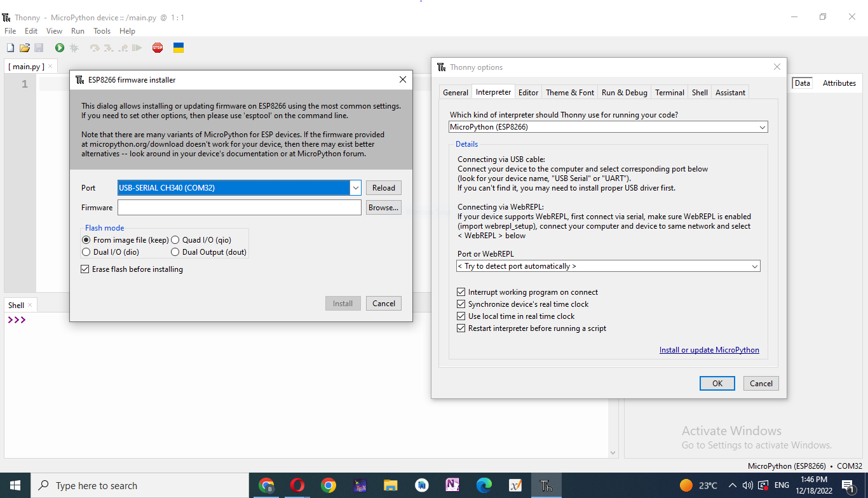This screenshot has height=498, width=868.
Task: Open File Explorer from the taskbar
Action: [x=391, y=485]
